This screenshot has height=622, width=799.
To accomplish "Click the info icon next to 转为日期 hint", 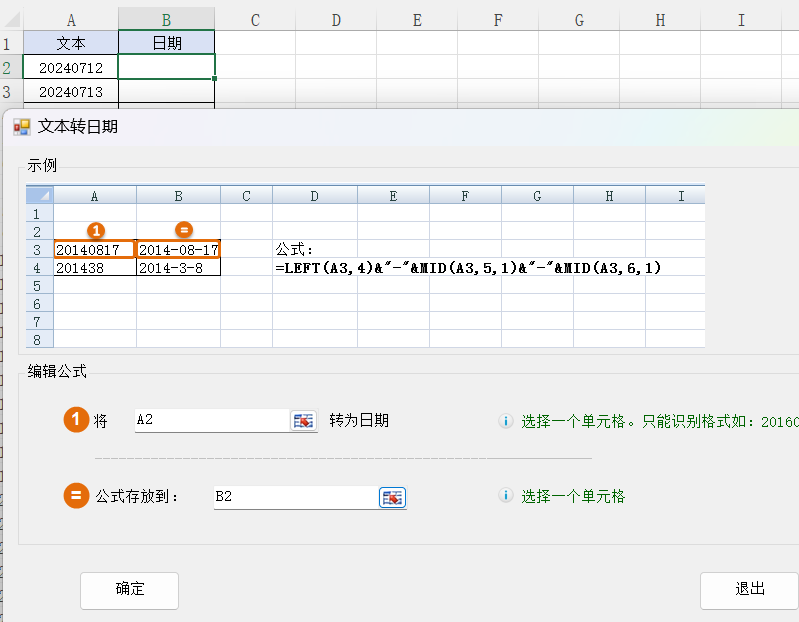I will pos(506,421).
